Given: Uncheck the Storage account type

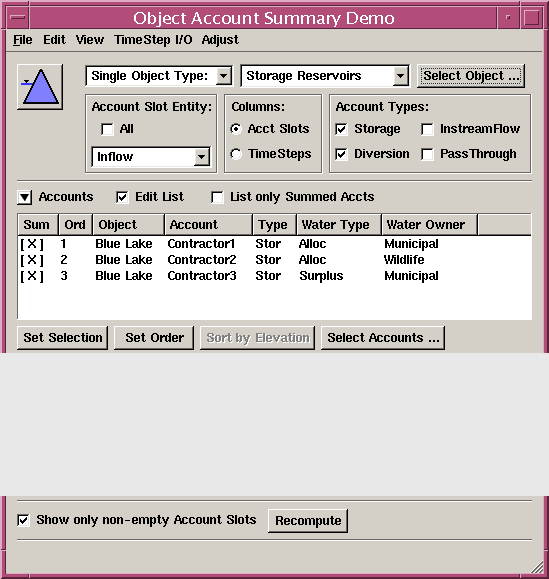Looking at the screenshot, I should point(342,129).
